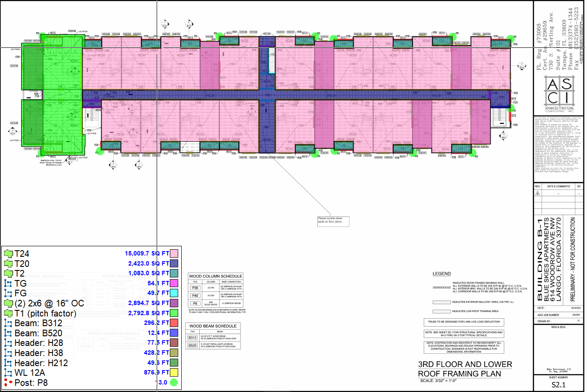The height and width of the screenshot is (392, 585).
Task: Click the cyan FG color swatch
Action: pos(174,293)
